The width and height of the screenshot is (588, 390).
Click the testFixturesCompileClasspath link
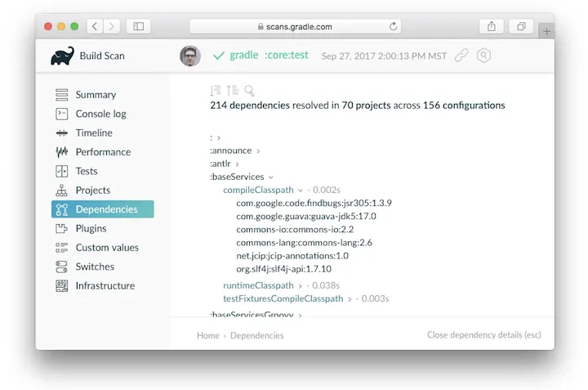point(283,298)
